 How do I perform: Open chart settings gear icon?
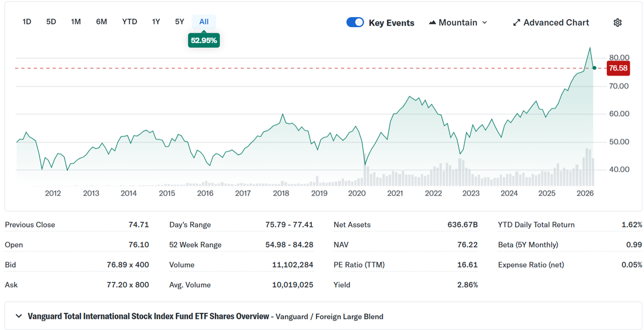(618, 23)
